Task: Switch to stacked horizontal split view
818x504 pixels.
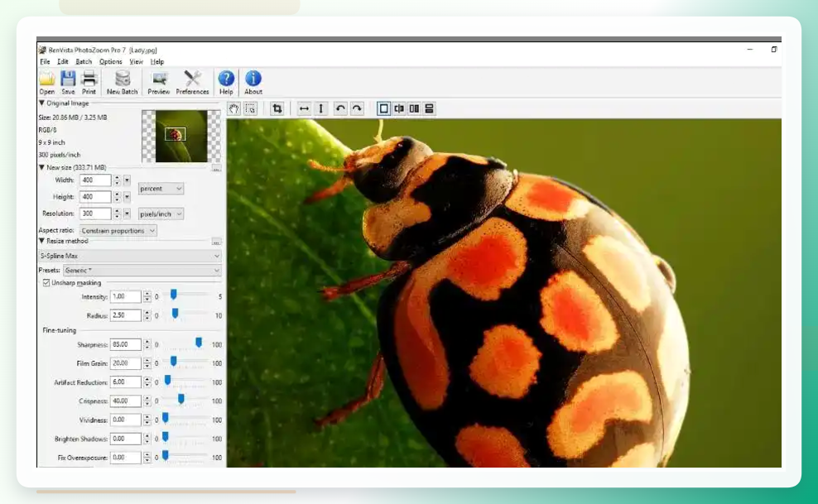Action: [429, 108]
